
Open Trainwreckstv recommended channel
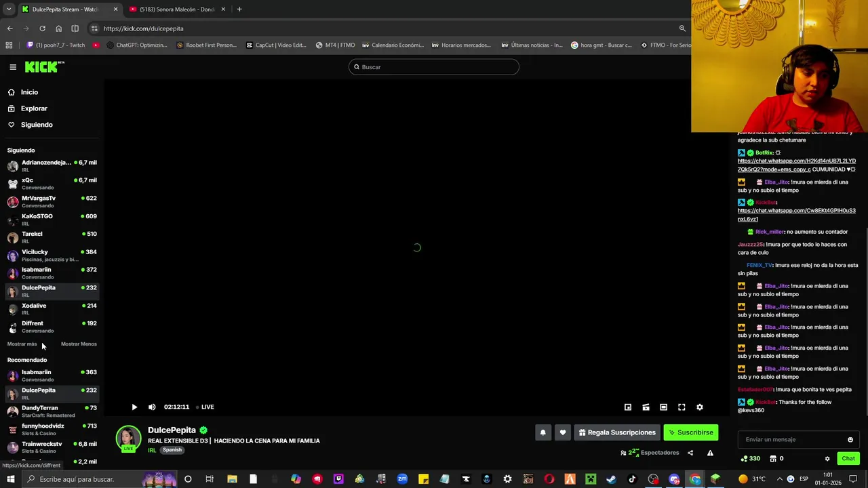[x=52, y=447]
